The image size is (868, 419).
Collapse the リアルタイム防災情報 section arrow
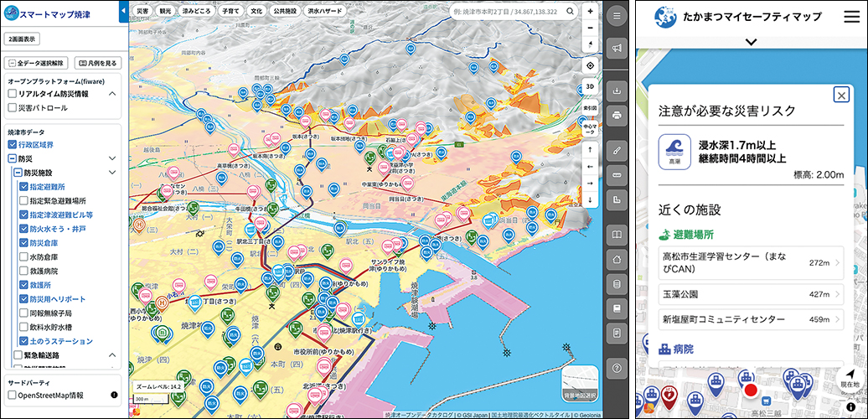pos(111,93)
